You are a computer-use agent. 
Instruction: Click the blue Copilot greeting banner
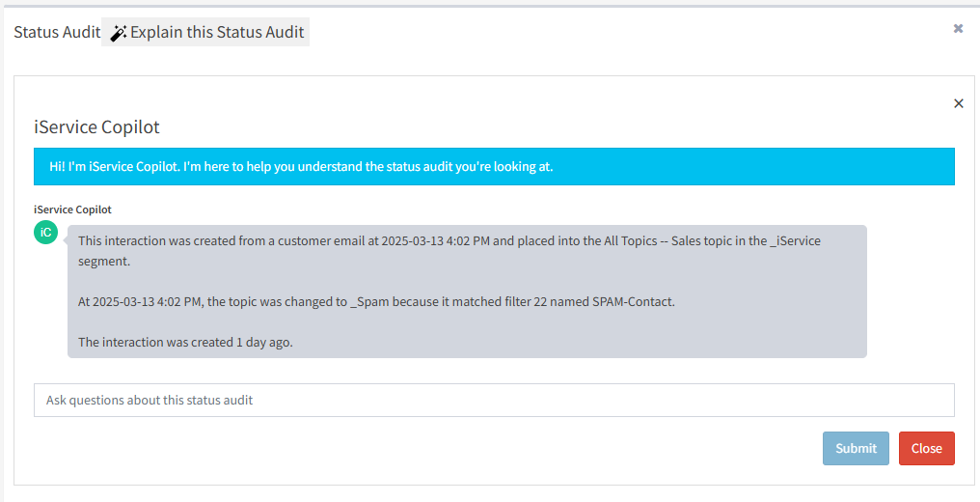(x=494, y=166)
